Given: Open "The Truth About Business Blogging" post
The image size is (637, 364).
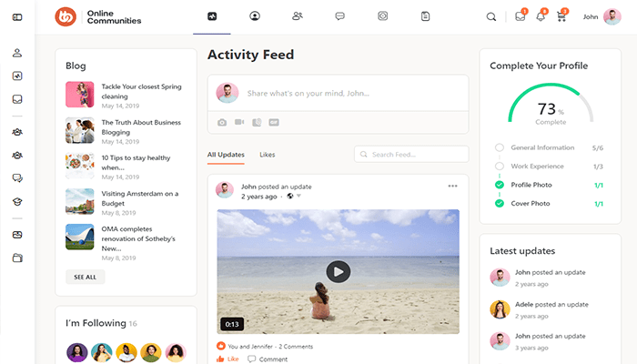Looking at the screenshot, I should click(141, 127).
